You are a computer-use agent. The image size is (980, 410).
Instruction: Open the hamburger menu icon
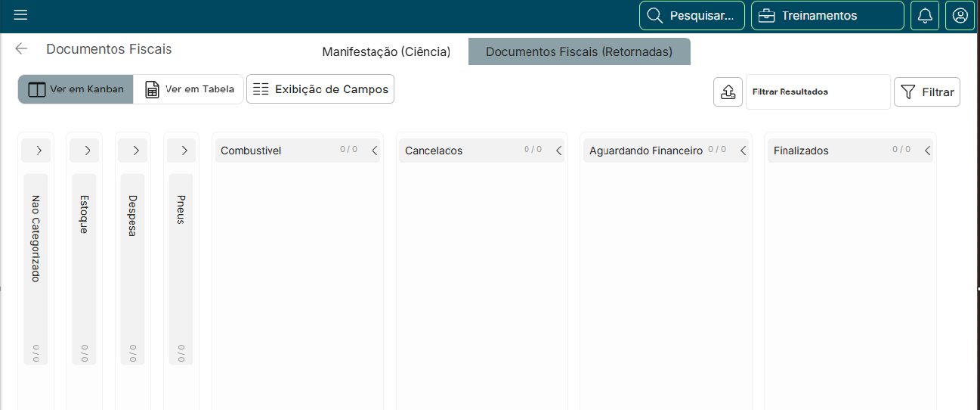click(21, 15)
